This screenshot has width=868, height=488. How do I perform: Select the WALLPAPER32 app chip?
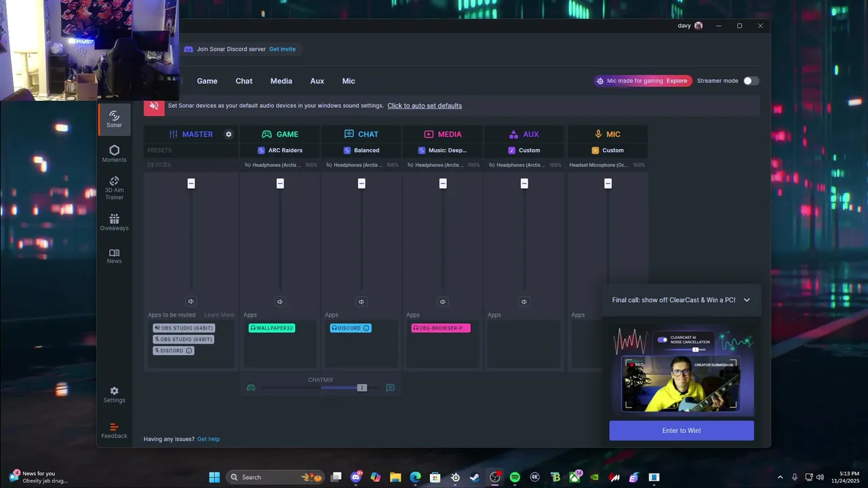[271, 328]
